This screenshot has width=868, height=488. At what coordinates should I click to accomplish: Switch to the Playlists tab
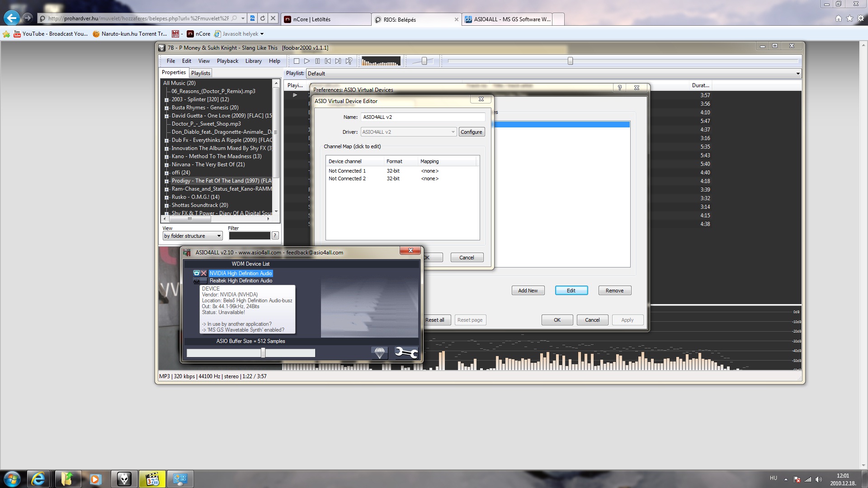pos(200,73)
